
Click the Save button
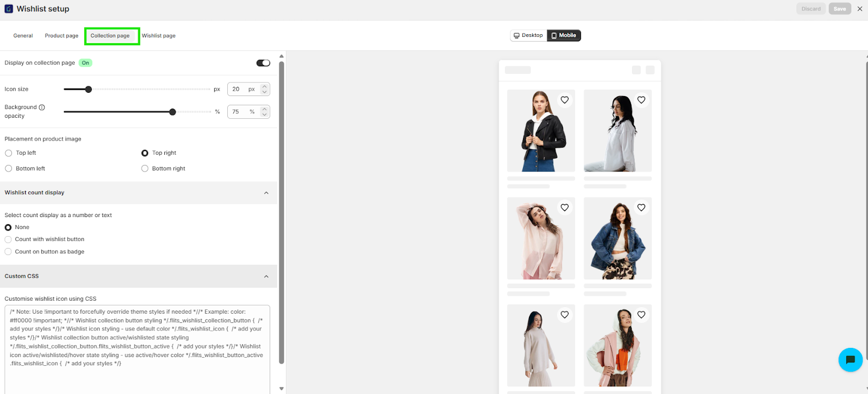coord(840,9)
